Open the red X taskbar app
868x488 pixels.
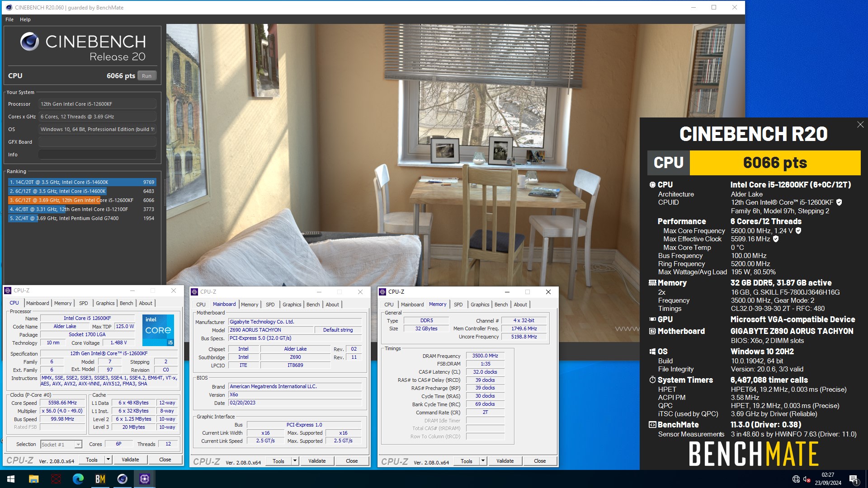[56, 479]
